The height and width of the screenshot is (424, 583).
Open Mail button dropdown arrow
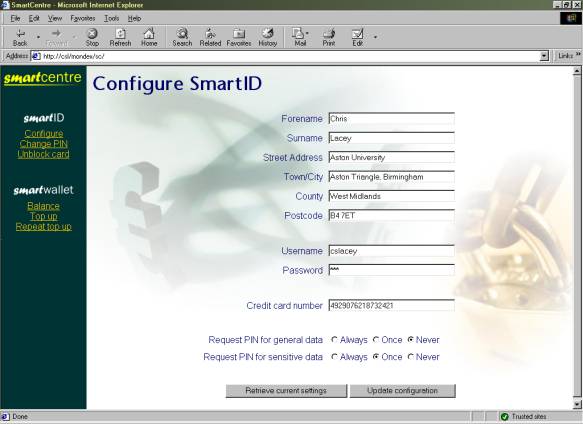tap(307, 33)
